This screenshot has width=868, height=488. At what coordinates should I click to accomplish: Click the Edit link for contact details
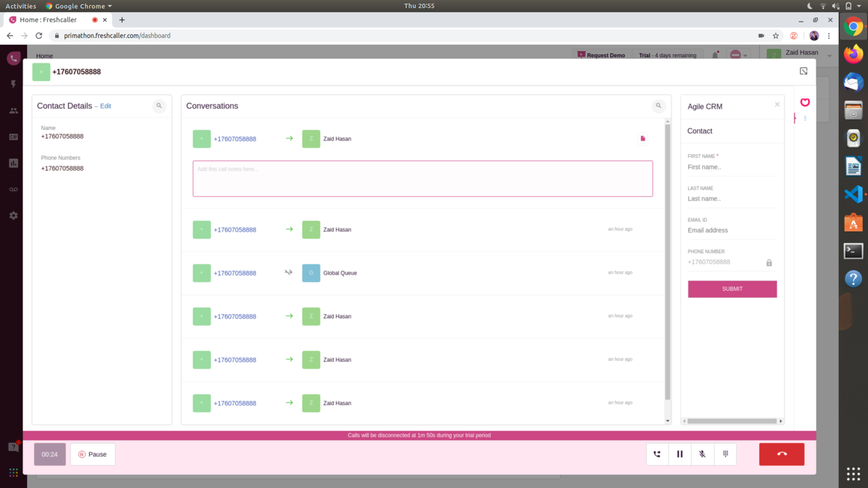106,106
